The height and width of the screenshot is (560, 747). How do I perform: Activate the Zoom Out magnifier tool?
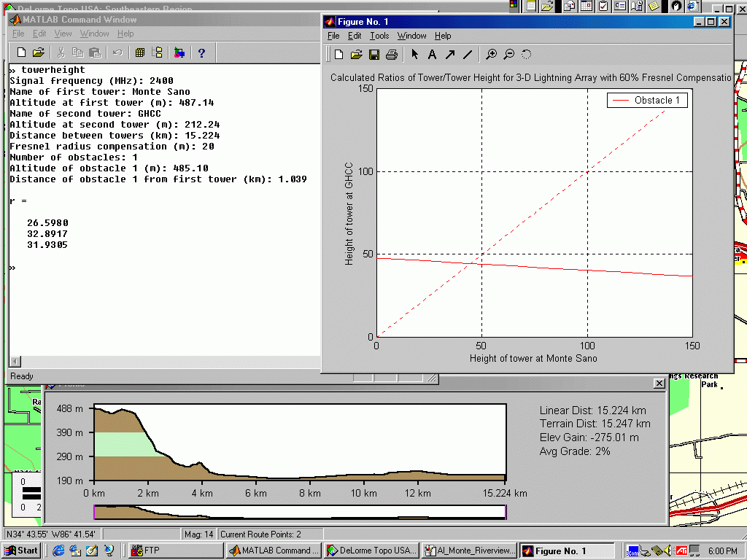pos(508,55)
